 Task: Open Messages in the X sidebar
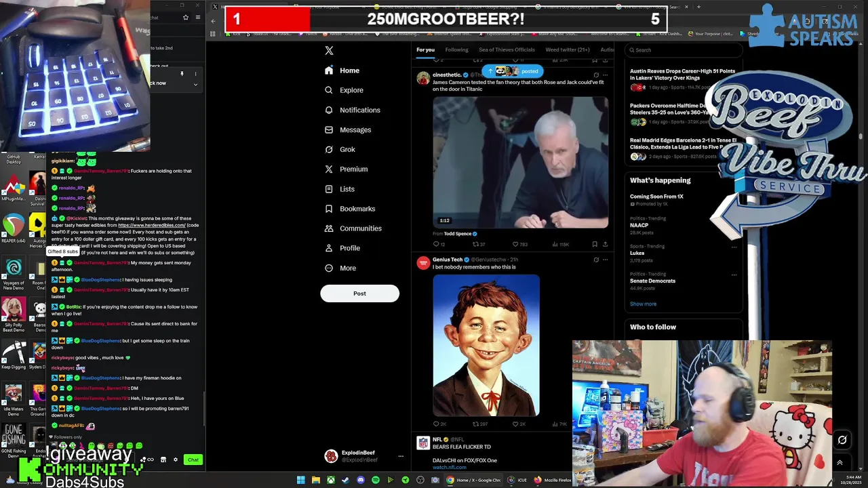(x=348, y=129)
